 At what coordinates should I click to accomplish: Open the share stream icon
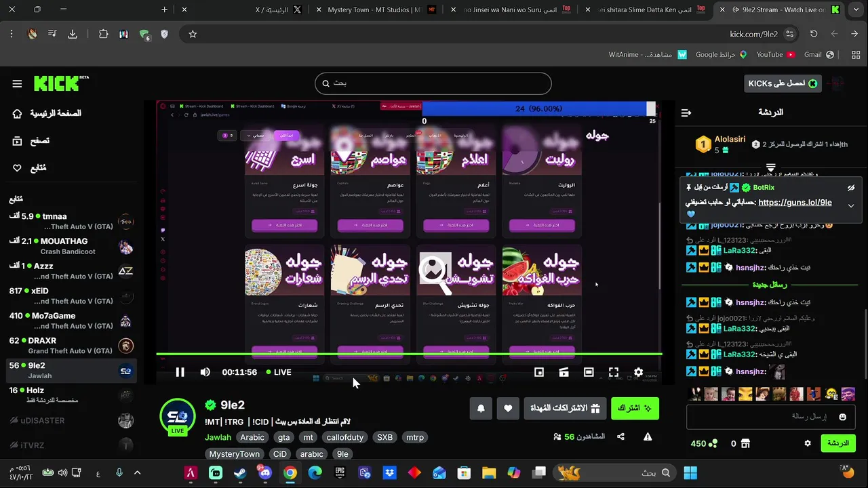(x=620, y=437)
